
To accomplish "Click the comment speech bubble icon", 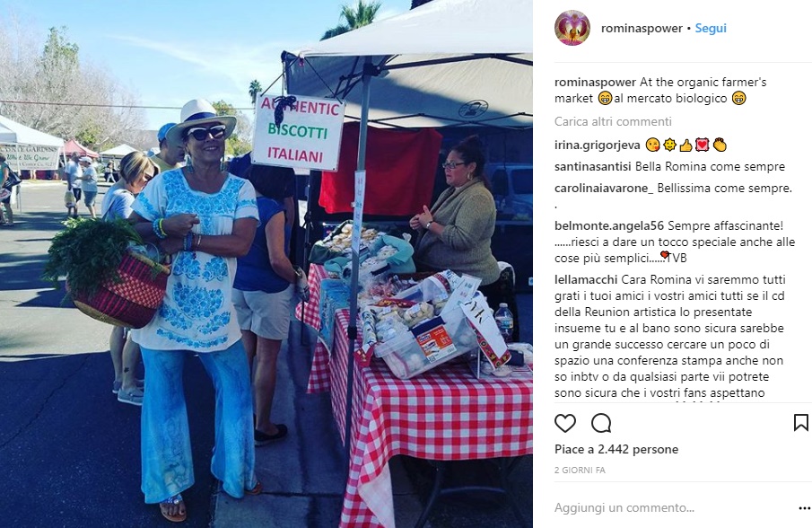I will pos(601,423).
